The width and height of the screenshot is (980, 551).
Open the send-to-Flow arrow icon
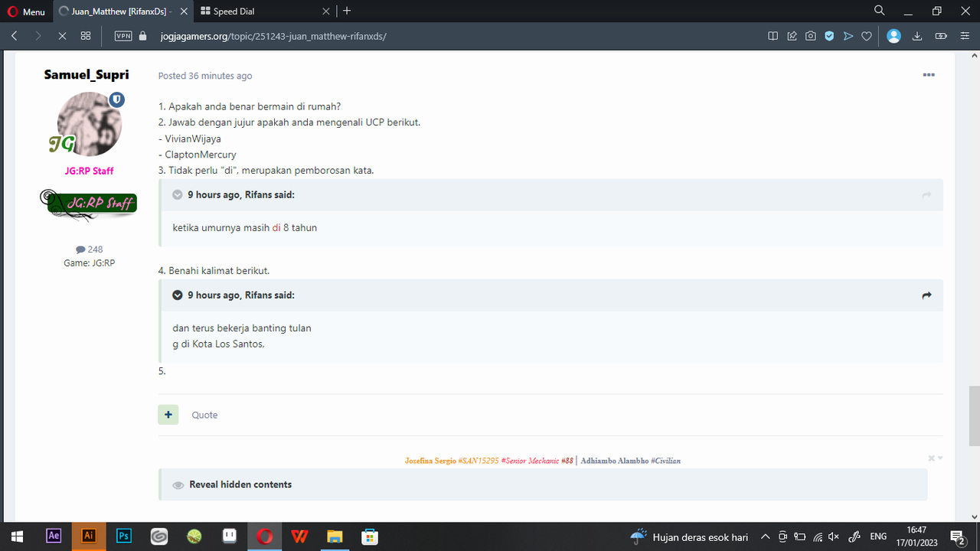[x=848, y=36]
